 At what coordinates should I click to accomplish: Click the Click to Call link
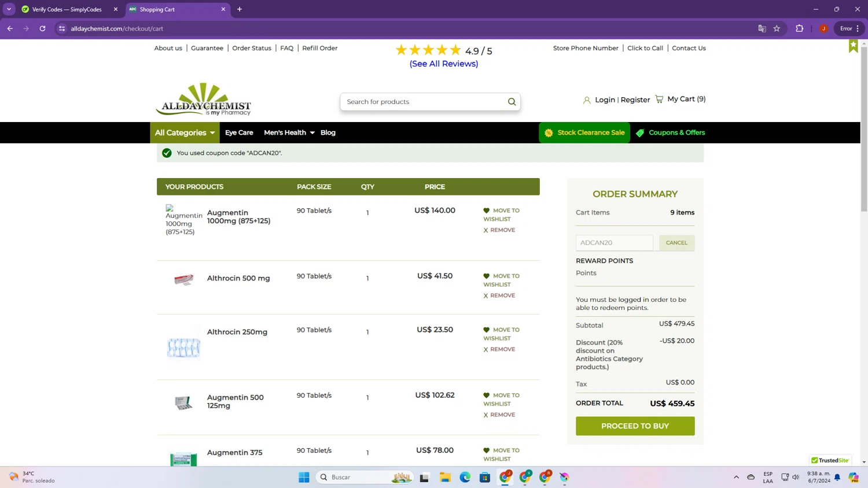point(645,48)
